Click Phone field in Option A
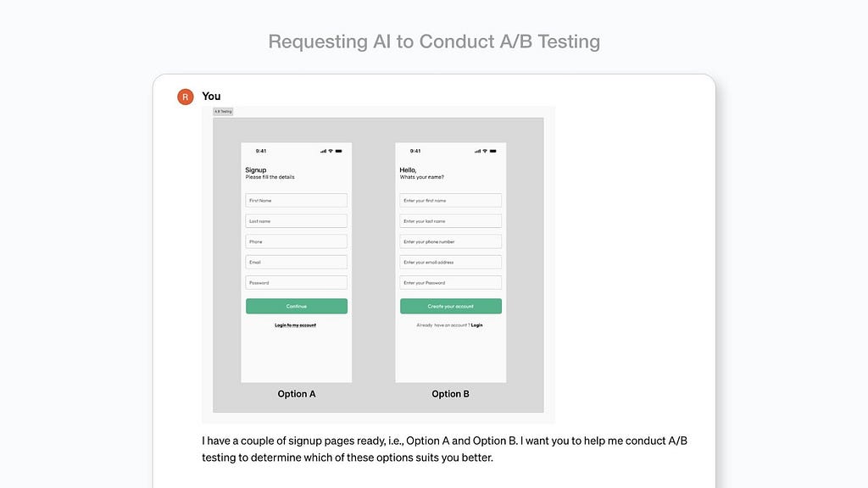The height and width of the screenshot is (488, 868). click(x=296, y=241)
